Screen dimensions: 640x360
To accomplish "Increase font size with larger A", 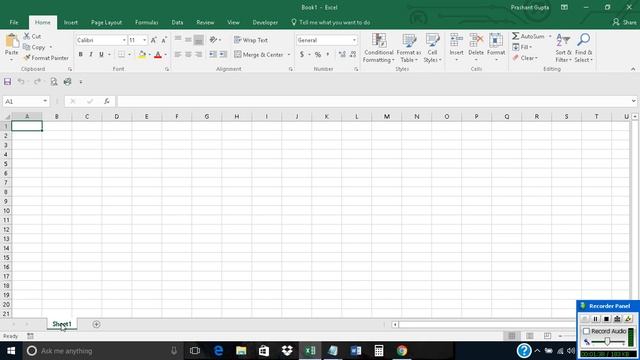I will click(153, 40).
